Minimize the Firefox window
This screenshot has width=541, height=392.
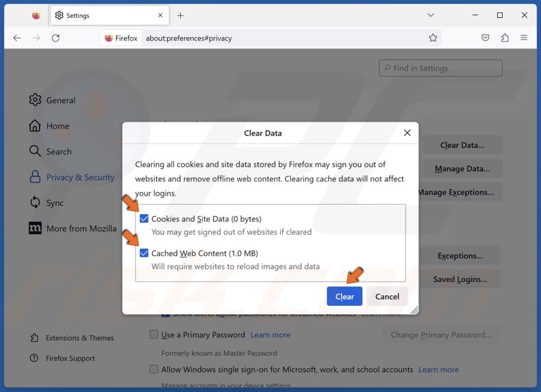pos(475,15)
